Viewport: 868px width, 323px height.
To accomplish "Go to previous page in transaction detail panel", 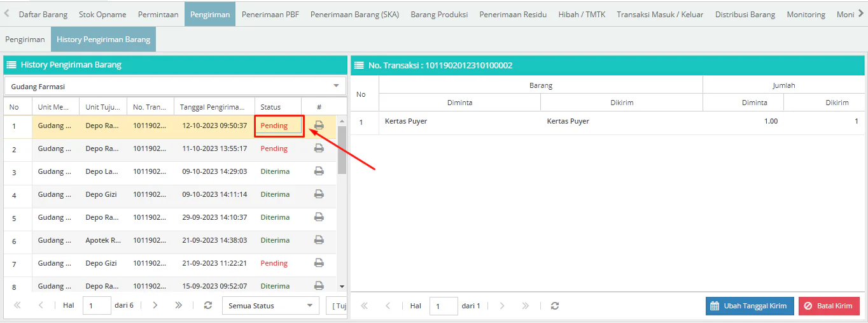I will click(388, 306).
